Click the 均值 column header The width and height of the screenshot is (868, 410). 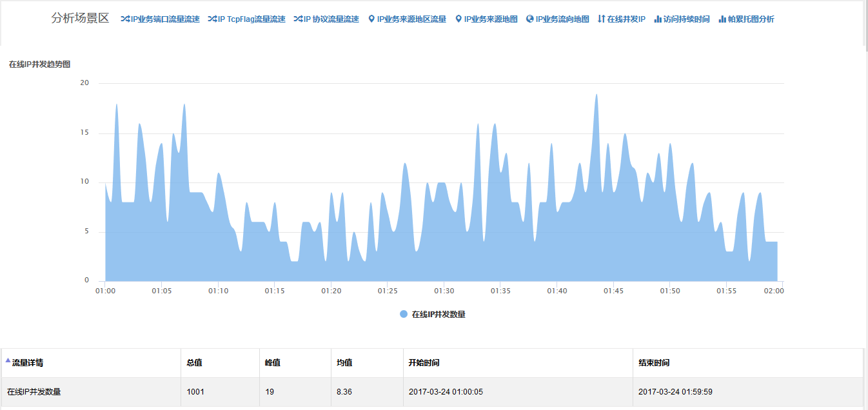coord(344,363)
